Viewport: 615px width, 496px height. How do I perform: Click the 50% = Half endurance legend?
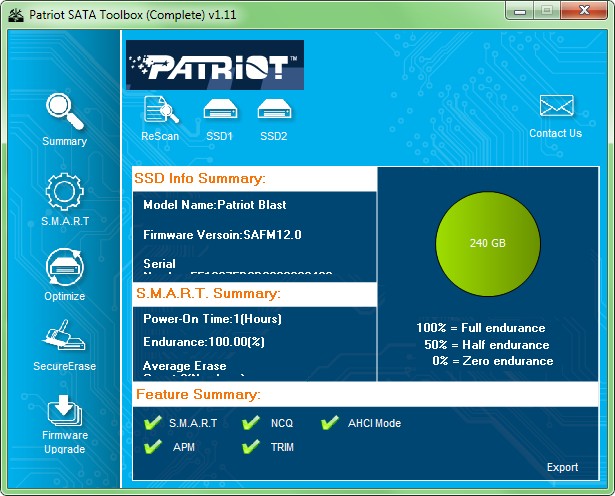click(x=487, y=345)
